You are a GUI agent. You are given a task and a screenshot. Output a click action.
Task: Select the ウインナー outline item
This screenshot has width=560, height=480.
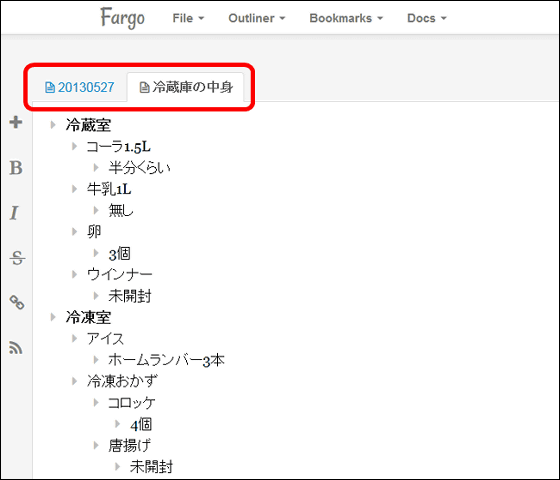point(120,274)
